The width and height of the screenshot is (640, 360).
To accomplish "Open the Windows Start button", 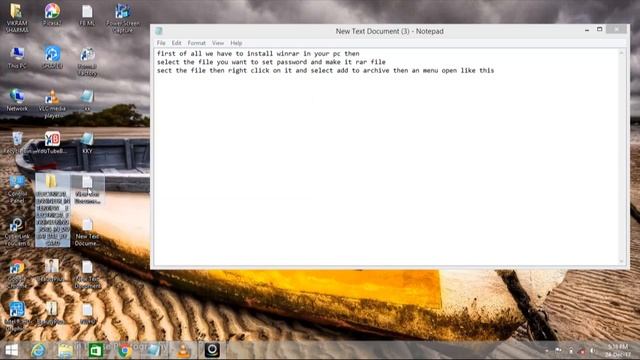I will tap(11, 350).
